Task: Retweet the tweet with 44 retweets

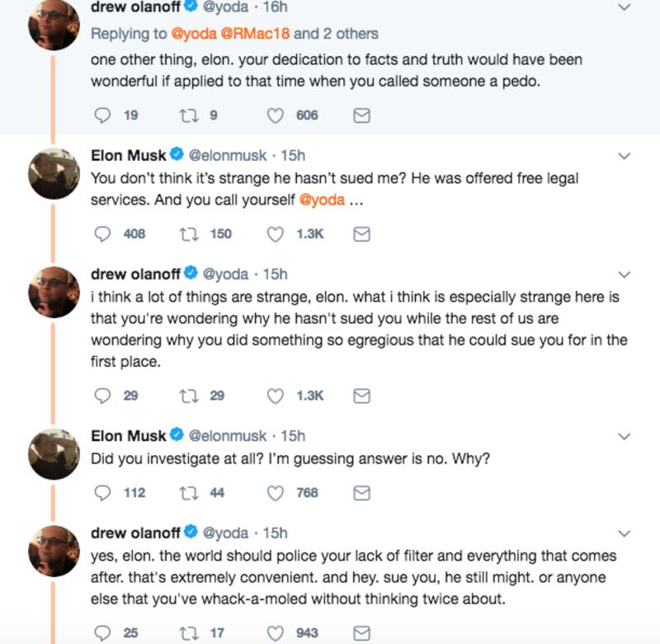Action: tap(186, 492)
